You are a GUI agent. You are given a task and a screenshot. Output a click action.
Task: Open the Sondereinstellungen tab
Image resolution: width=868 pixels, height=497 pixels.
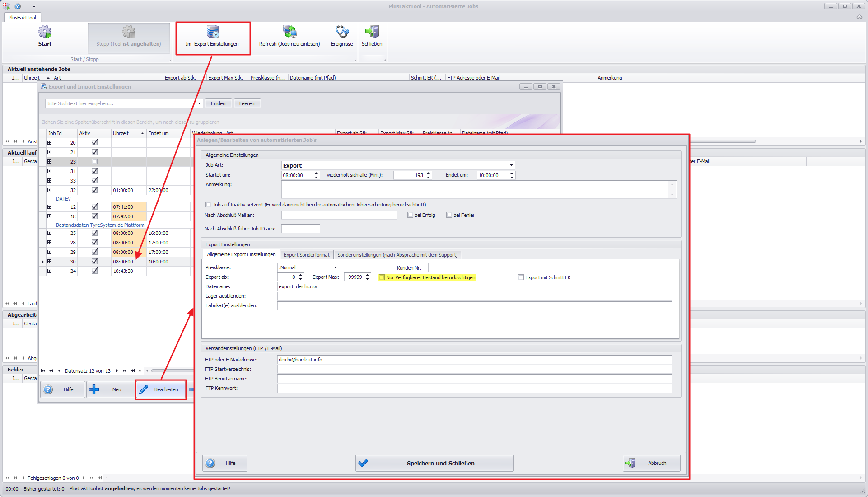[x=397, y=255]
